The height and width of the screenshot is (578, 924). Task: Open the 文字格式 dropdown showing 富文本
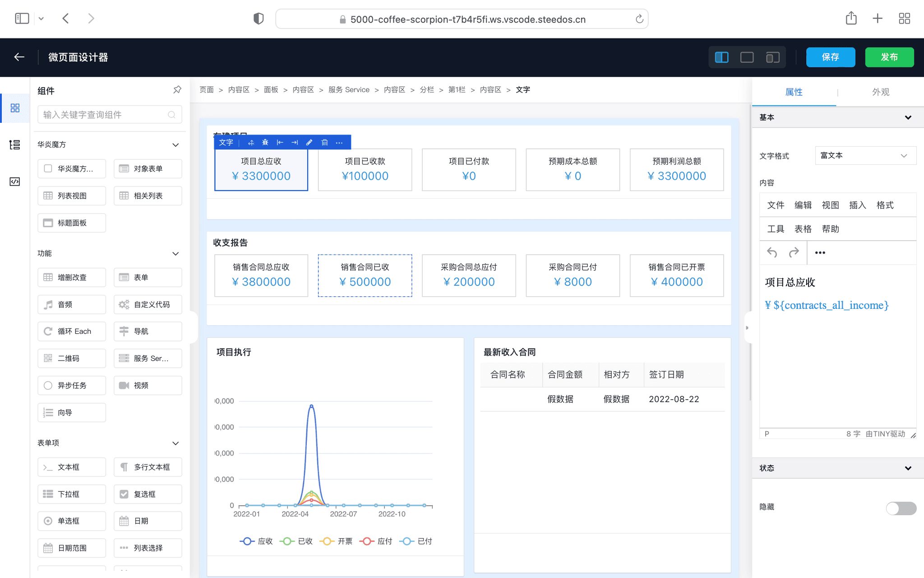pyautogui.click(x=865, y=155)
